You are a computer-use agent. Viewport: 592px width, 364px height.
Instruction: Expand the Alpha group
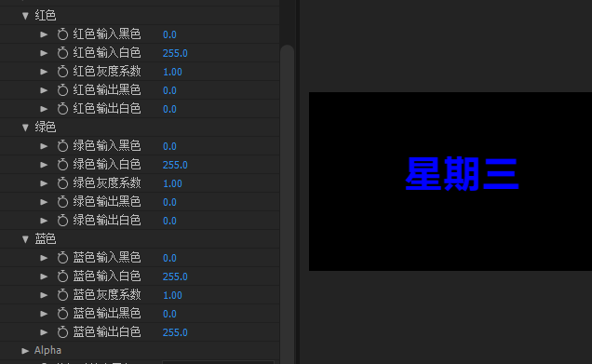point(26,351)
